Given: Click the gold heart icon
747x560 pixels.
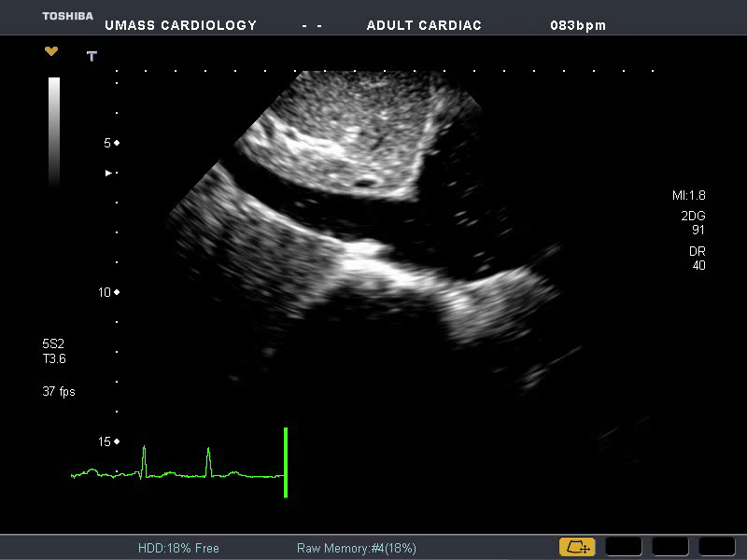Looking at the screenshot, I should pos(51,52).
